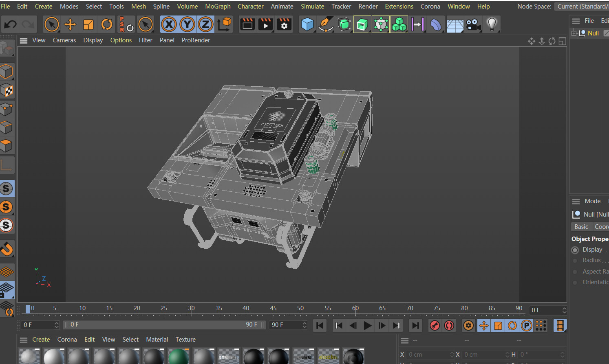Add a Camera object from the toolbar
The height and width of the screenshot is (364, 609).
[x=473, y=24]
